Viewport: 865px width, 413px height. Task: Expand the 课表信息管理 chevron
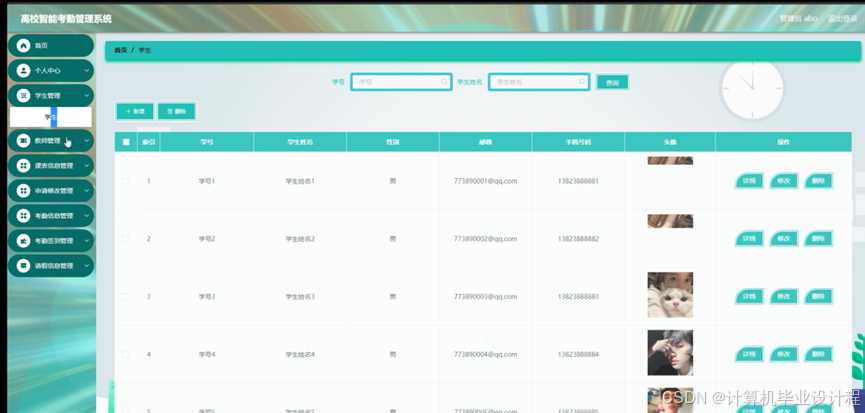87,165
